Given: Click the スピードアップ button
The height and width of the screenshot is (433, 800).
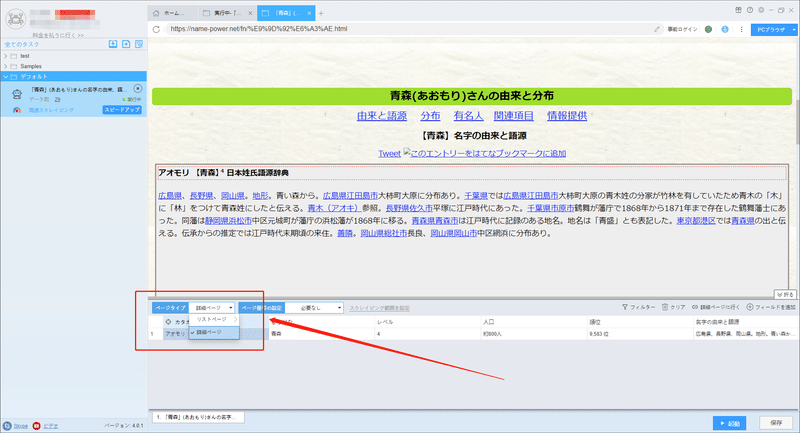Looking at the screenshot, I should point(122,110).
